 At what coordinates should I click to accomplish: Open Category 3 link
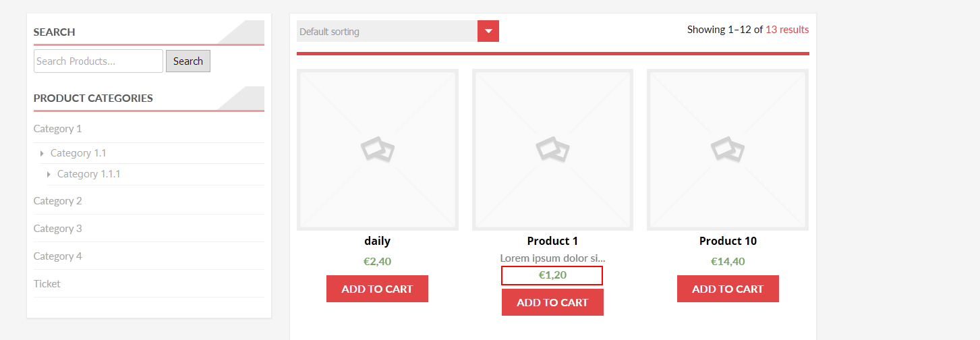(58, 228)
